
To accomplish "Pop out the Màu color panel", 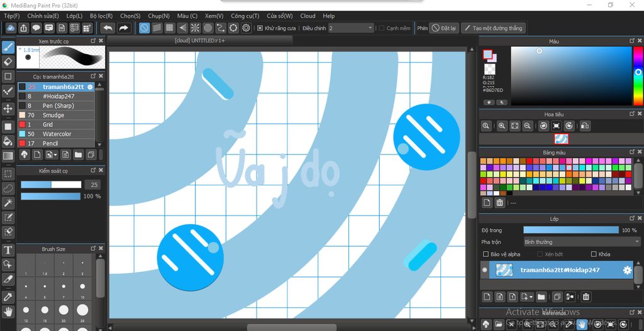I will (632, 41).
